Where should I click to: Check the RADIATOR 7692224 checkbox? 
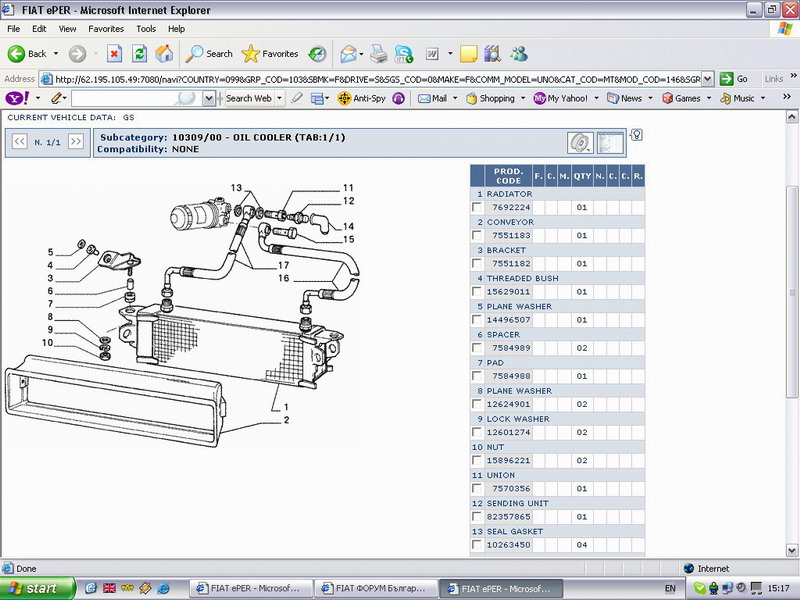478,208
